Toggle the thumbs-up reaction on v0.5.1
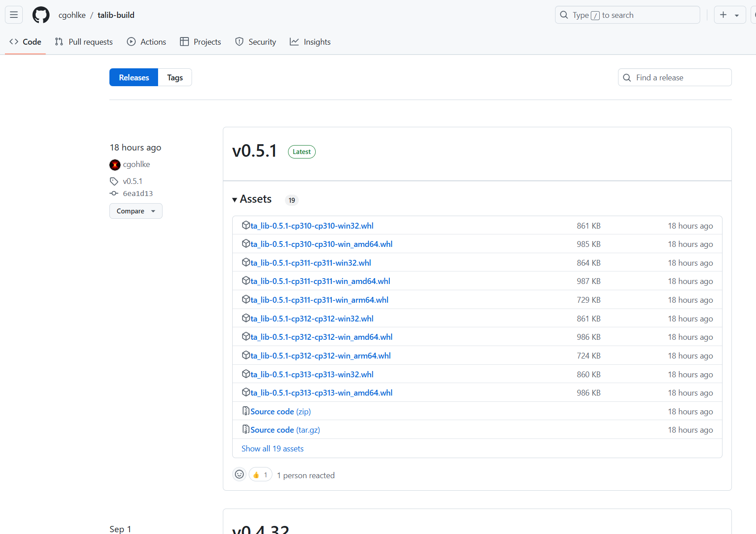756x534 pixels. point(260,474)
